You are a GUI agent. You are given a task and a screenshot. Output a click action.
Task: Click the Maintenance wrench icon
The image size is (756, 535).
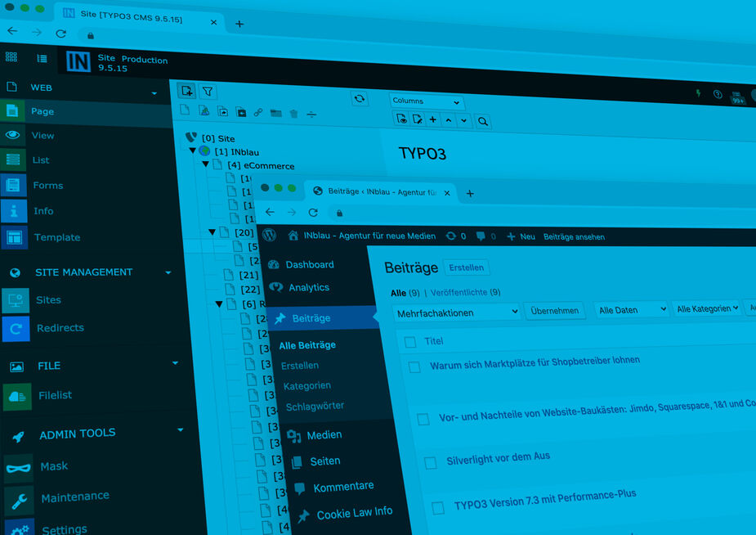pyautogui.click(x=19, y=501)
